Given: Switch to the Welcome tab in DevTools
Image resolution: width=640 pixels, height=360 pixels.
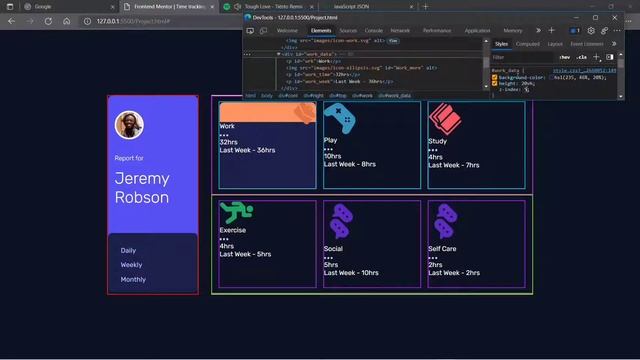Looking at the screenshot, I should (x=287, y=31).
